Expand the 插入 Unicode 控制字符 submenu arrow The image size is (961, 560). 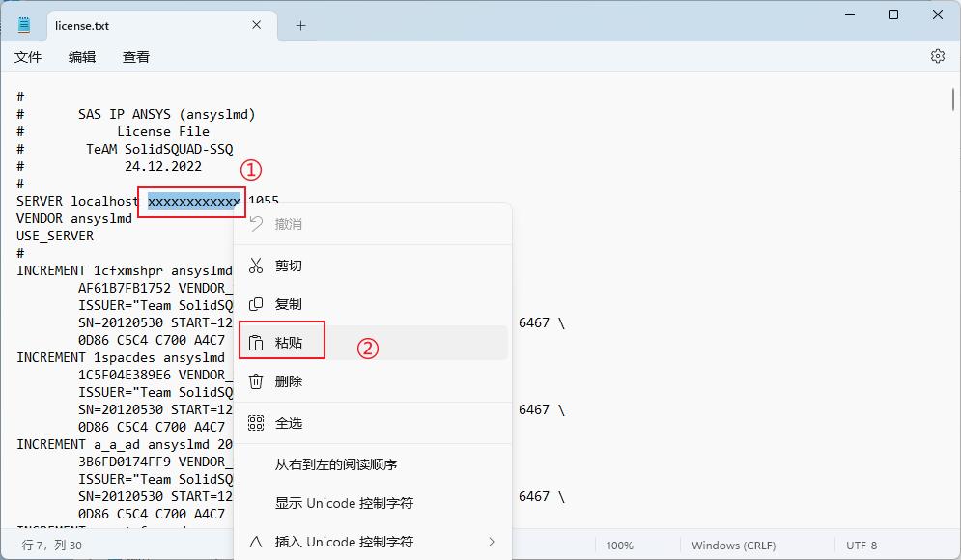(x=492, y=542)
